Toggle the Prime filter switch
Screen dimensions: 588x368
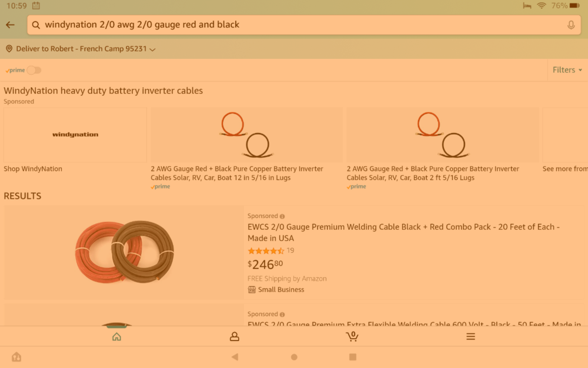pos(34,69)
